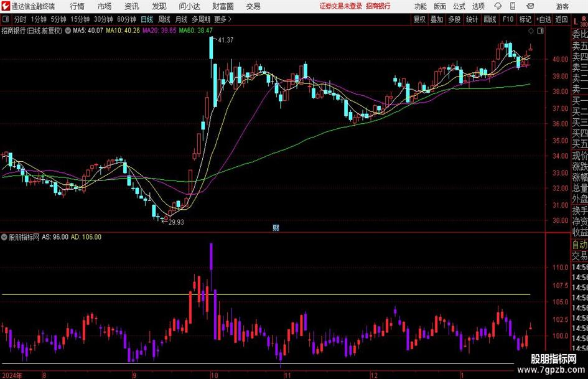Switch to 1分钟 period tab
The height and width of the screenshot is (379, 588).
point(38,19)
